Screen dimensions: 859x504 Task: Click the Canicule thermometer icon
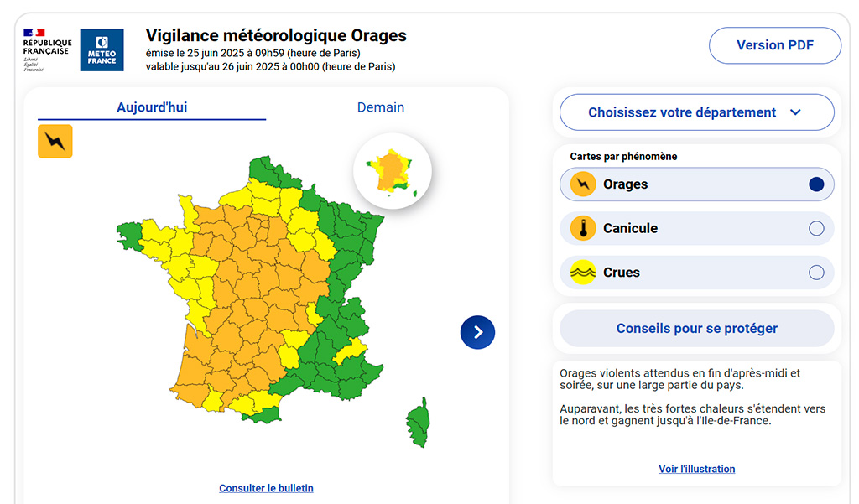(x=583, y=228)
